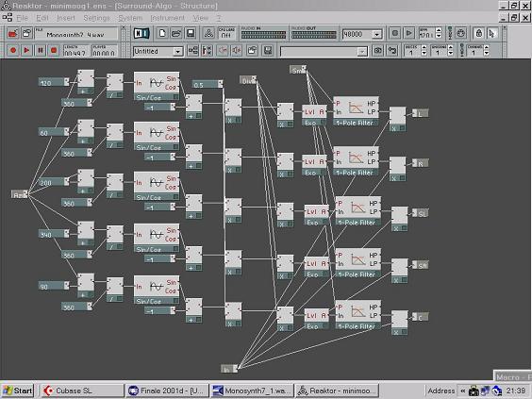The height and width of the screenshot is (399, 532).
Task: Click the NI logo button
Action: pyautogui.click(x=141, y=33)
